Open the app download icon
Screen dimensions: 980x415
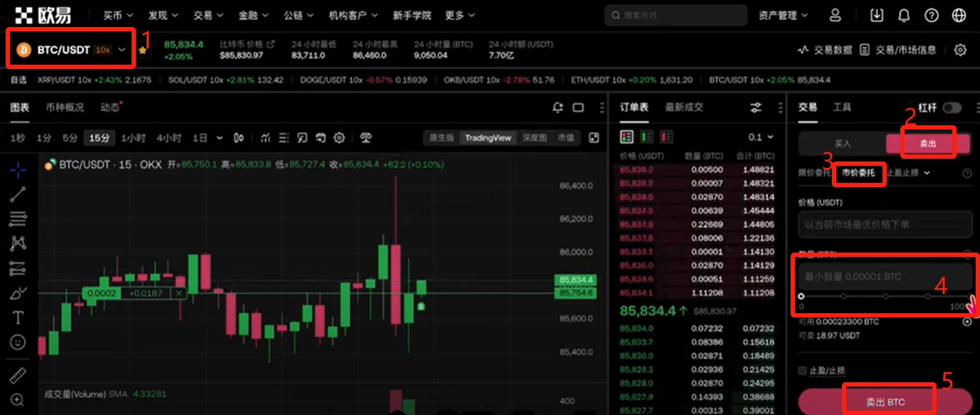coord(877,15)
